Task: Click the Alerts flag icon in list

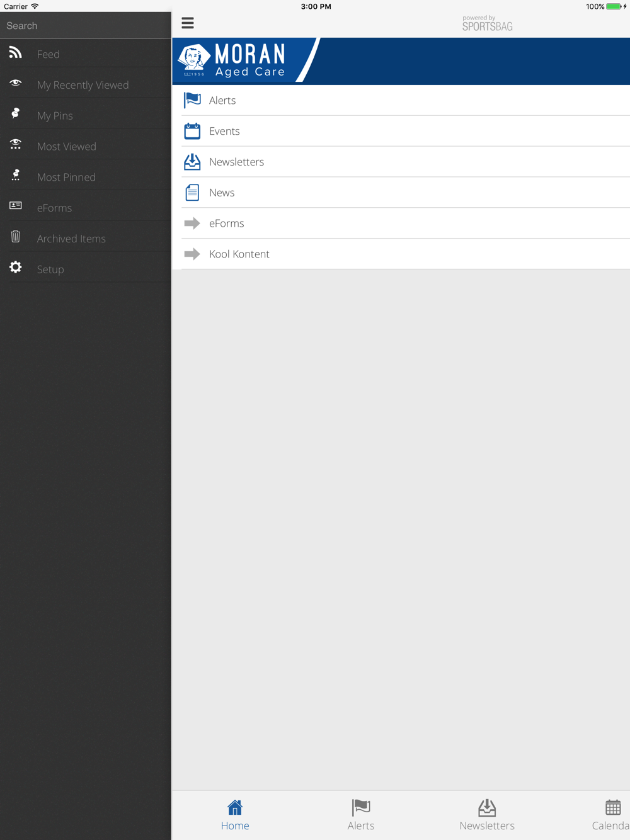Action: [192, 100]
